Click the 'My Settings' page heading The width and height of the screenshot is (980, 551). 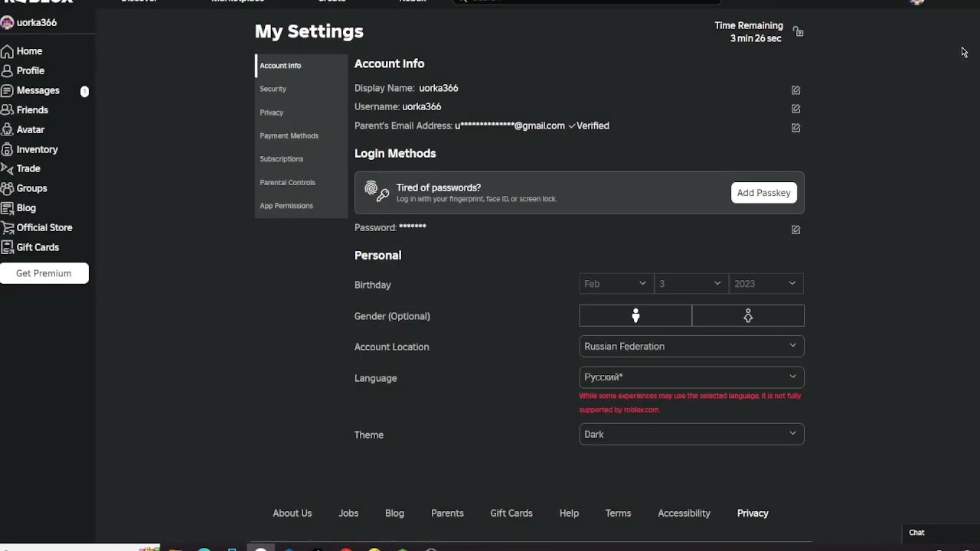[x=309, y=31]
